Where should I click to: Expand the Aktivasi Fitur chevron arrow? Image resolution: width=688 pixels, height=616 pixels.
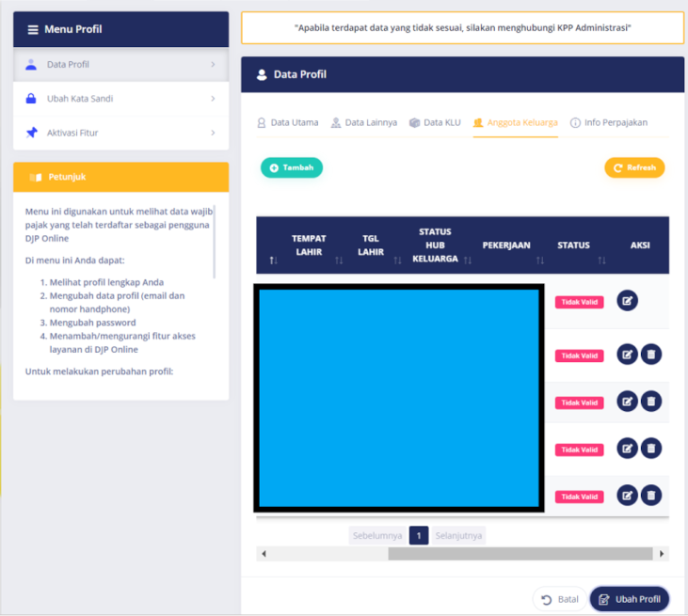(213, 133)
